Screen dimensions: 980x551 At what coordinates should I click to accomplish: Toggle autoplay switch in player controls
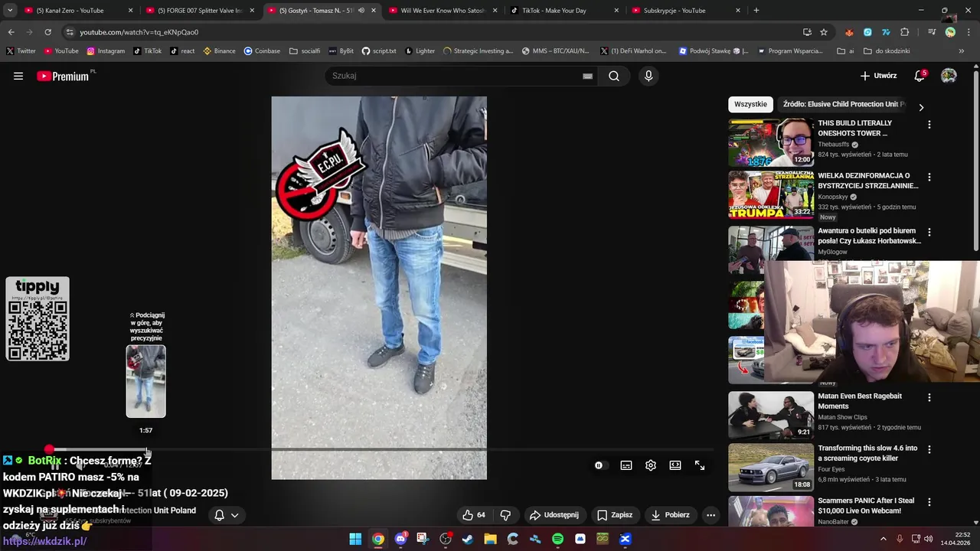pos(599,465)
